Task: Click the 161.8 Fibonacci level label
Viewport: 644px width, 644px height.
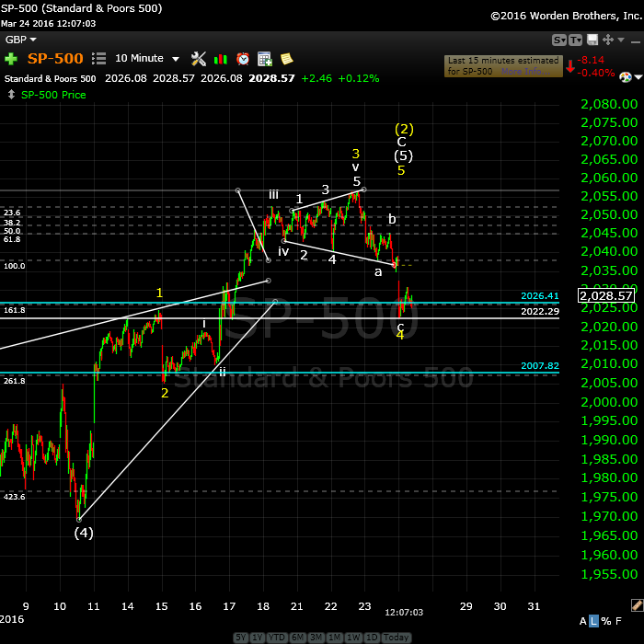Action: [15, 310]
